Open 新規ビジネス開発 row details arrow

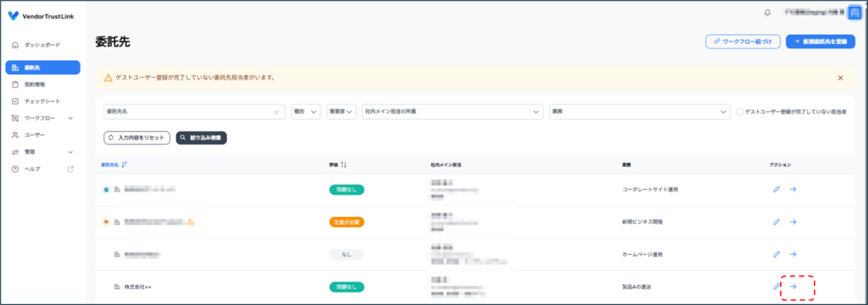point(793,222)
